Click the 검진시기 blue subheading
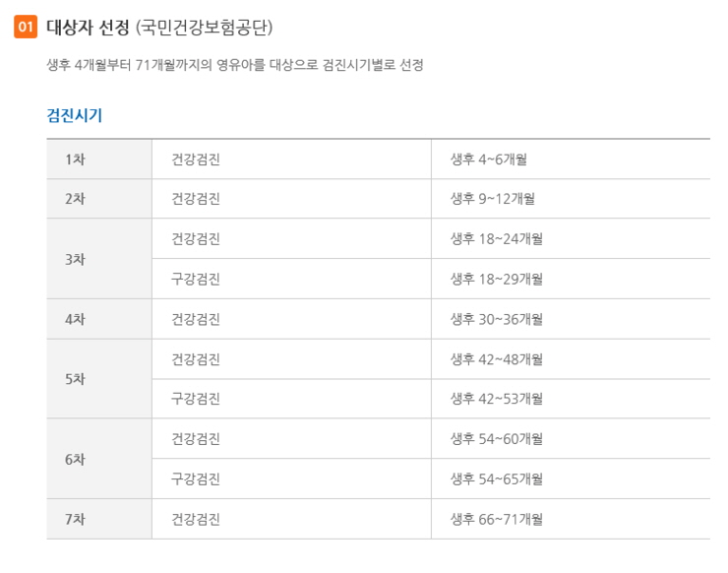728x573 pixels. [74, 115]
